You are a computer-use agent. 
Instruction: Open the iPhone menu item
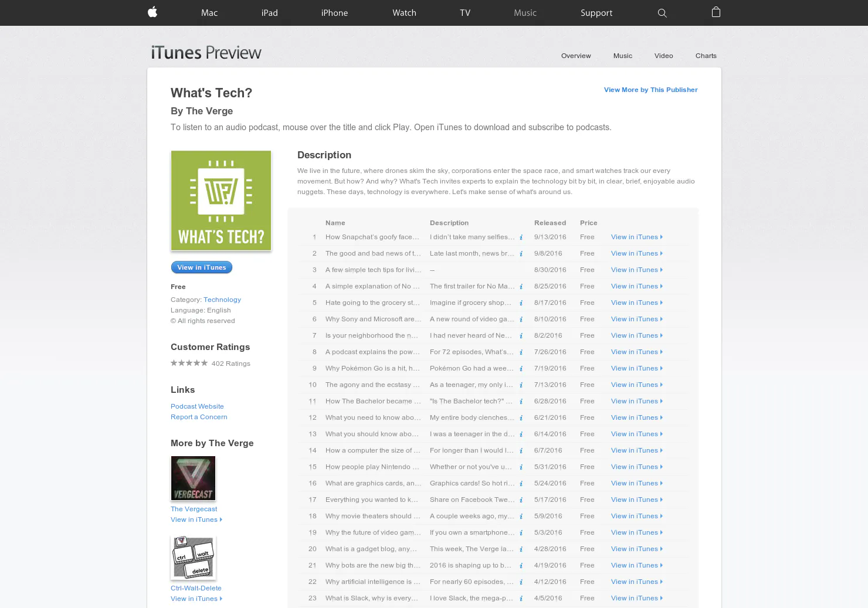tap(334, 13)
